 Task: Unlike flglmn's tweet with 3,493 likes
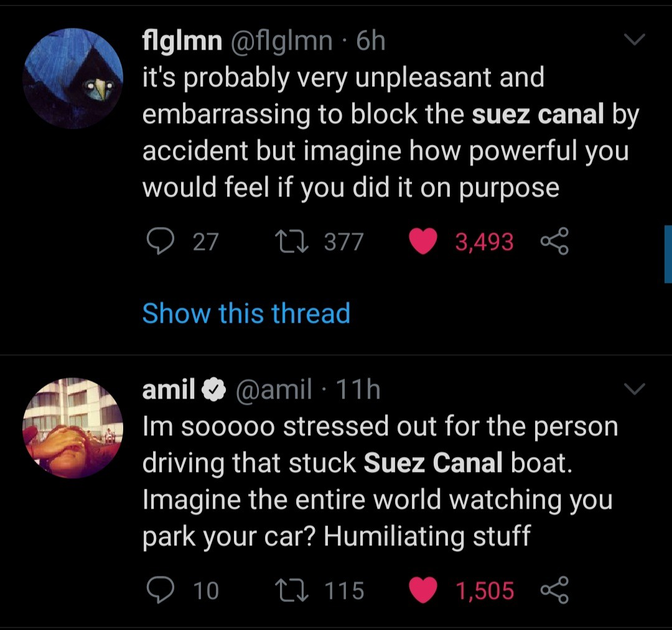pyautogui.click(x=423, y=241)
